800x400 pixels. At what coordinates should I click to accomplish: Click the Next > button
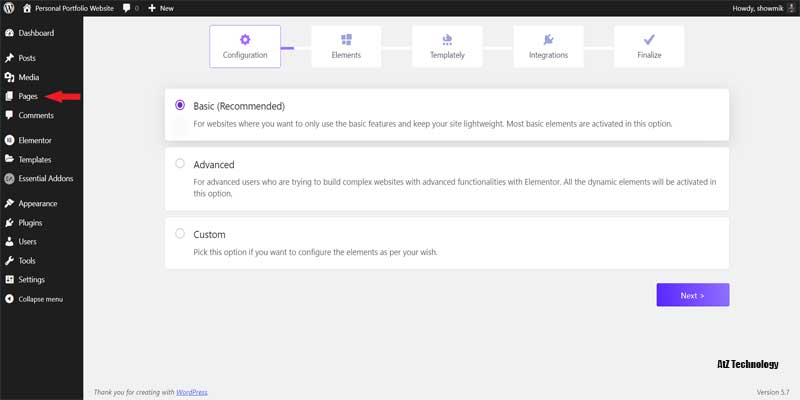click(693, 295)
